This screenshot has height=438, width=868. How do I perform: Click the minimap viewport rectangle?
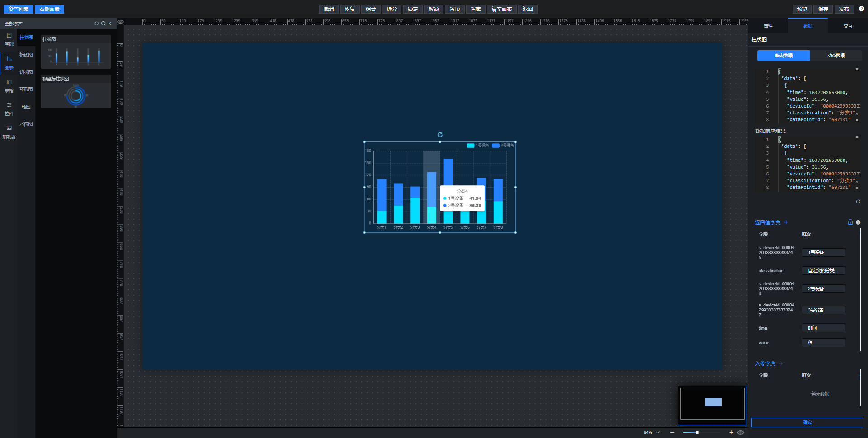click(713, 402)
